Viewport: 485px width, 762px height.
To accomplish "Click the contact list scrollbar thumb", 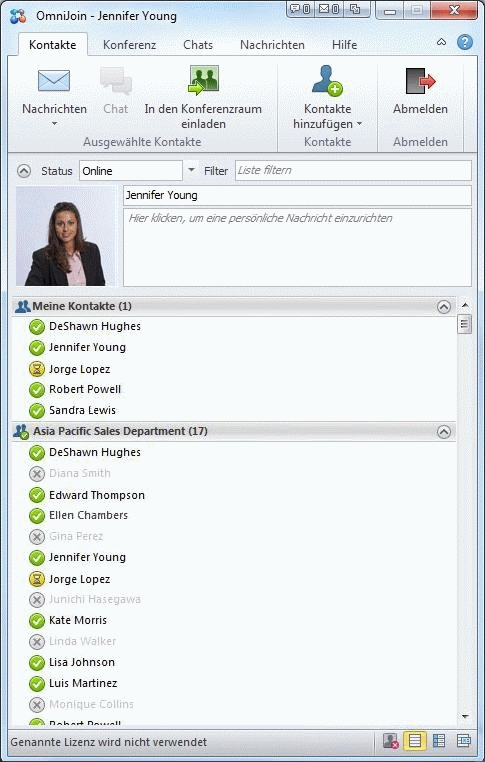I will 464,324.
